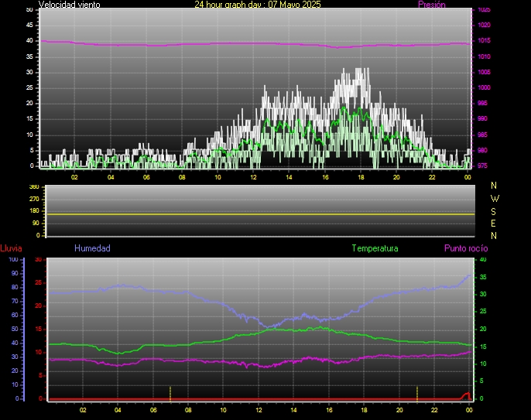Screen dimensions: 531x420
Task: Click the "06" hour label under wind chart
Action: [146, 177]
